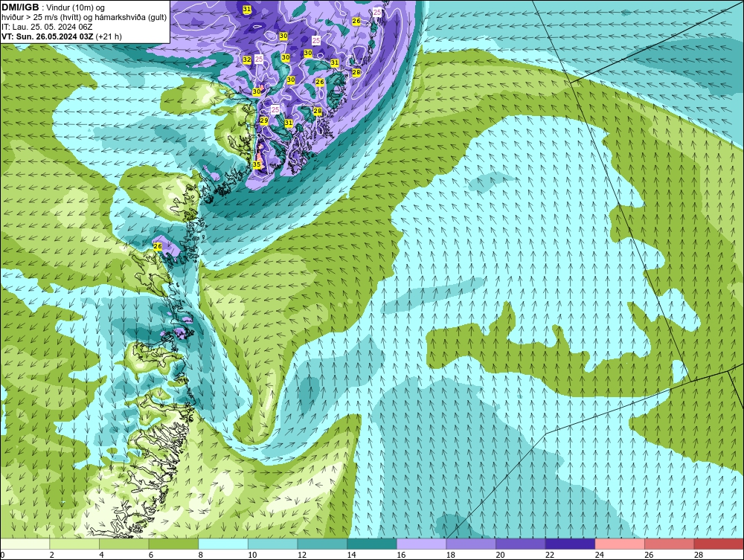Click legend scale number "16"
The image size is (744, 560).
(401, 555)
